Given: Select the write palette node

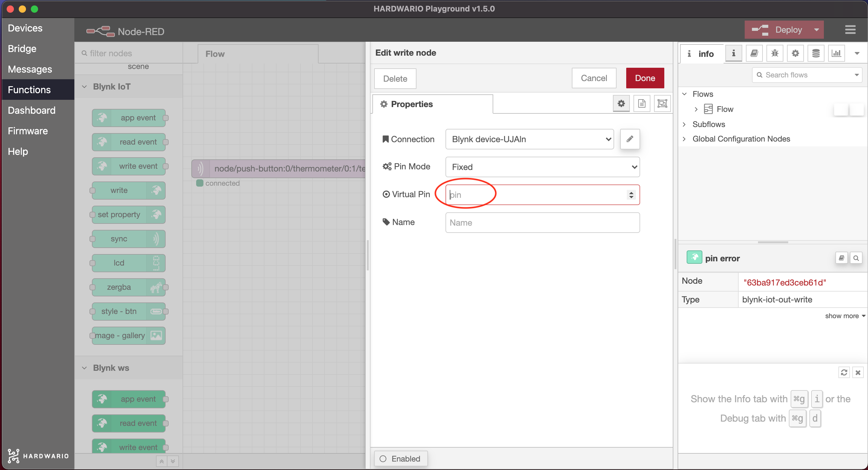Looking at the screenshot, I should click(129, 191).
